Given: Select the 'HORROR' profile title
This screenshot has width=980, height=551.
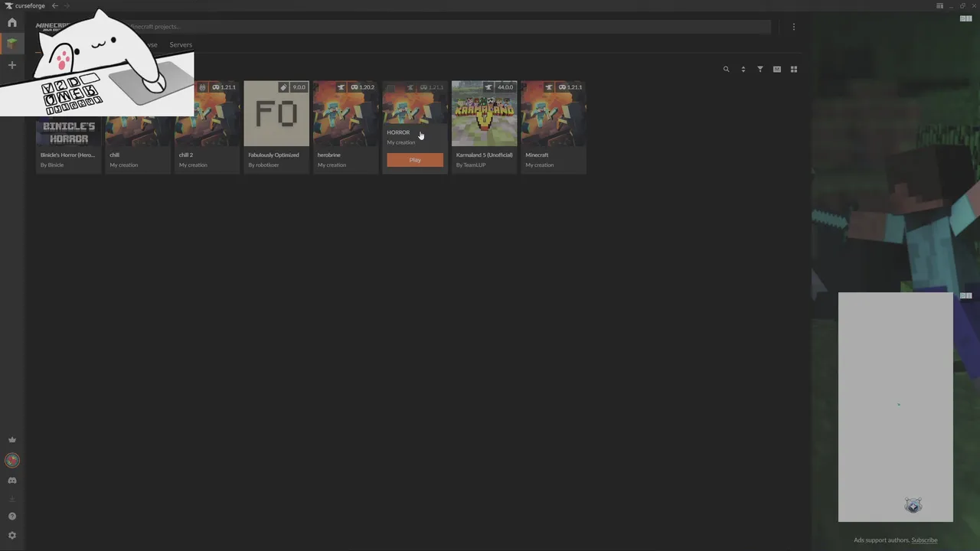Looking at the screenshot, I should pos(398,132).
